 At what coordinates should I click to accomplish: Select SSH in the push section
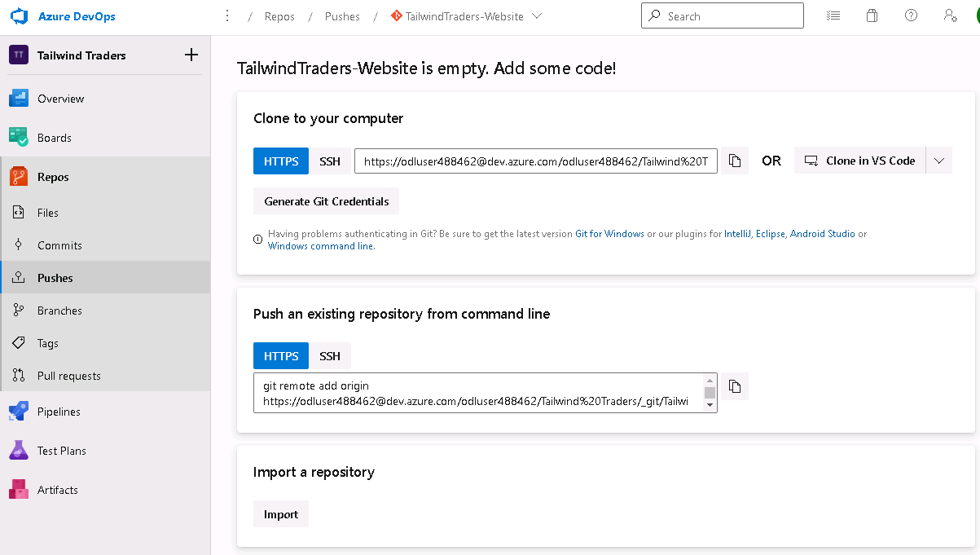[330, 355]
